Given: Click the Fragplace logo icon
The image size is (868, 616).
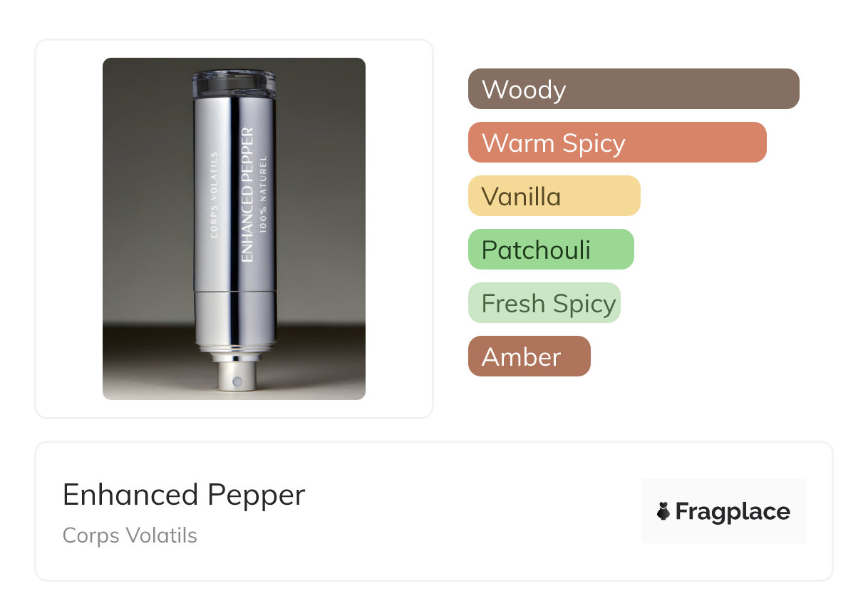Looking at the screenshot, I should coord(663,511).
